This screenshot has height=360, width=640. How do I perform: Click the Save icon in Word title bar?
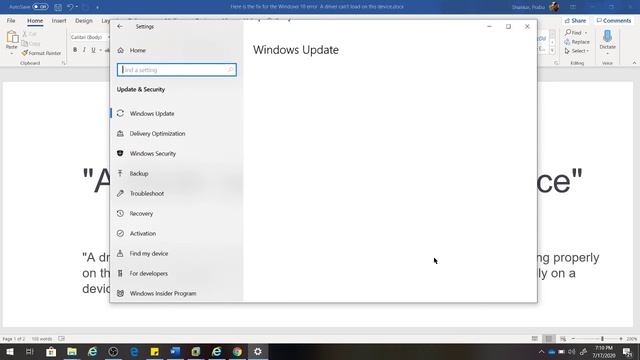58,7
